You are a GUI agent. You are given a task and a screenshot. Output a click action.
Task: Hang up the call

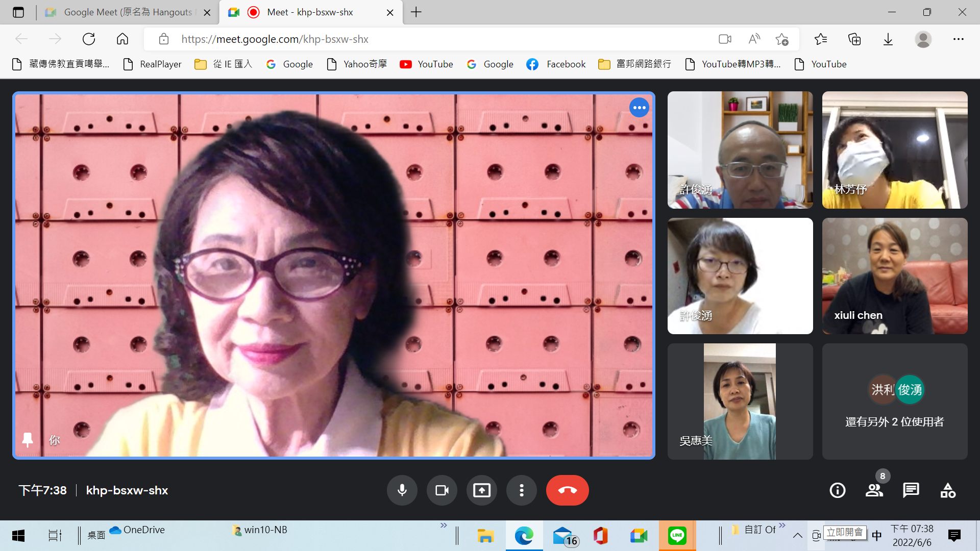[x=567, y=490]
